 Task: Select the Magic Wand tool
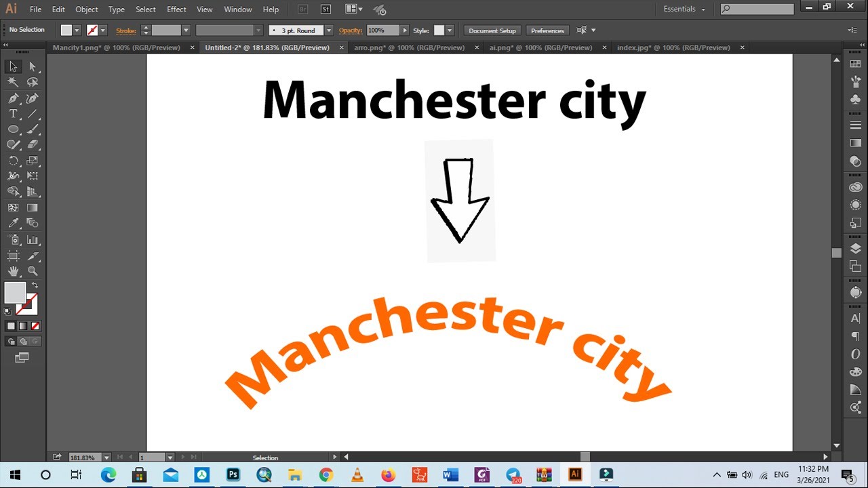click(x=13, y=82)
